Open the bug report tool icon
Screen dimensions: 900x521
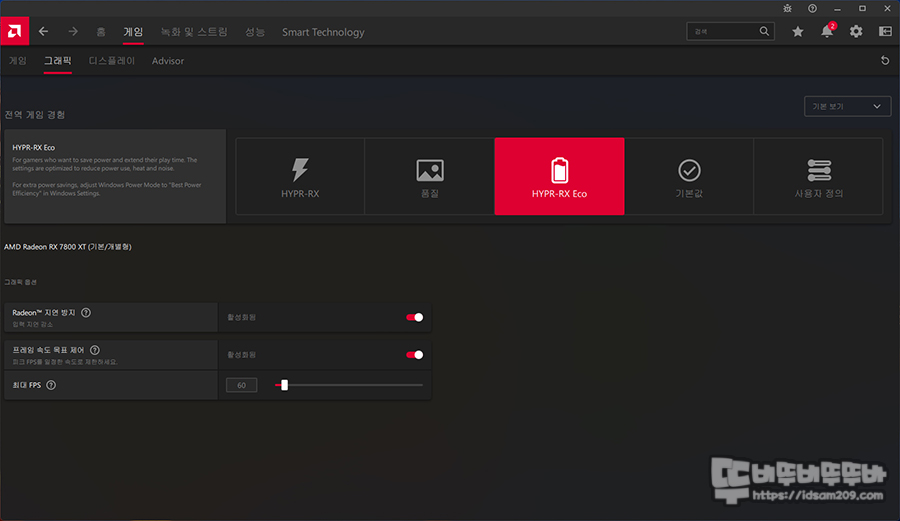click(x=788, y=9)
